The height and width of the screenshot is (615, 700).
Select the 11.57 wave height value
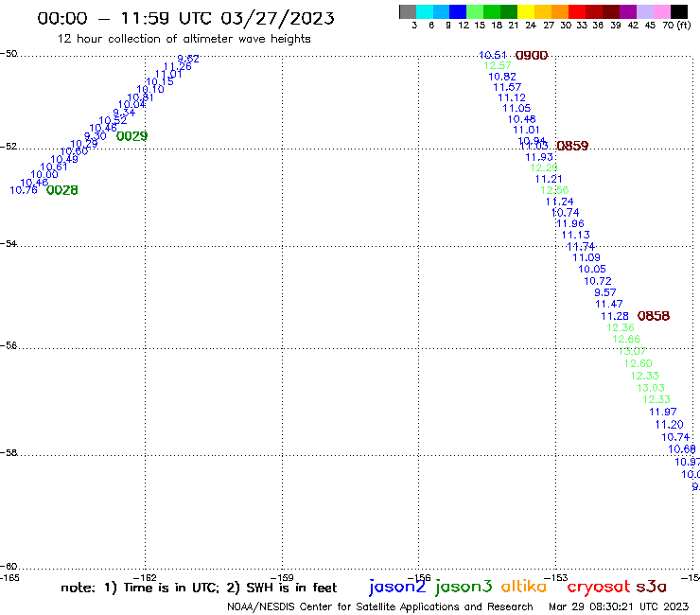pos(507,87)
